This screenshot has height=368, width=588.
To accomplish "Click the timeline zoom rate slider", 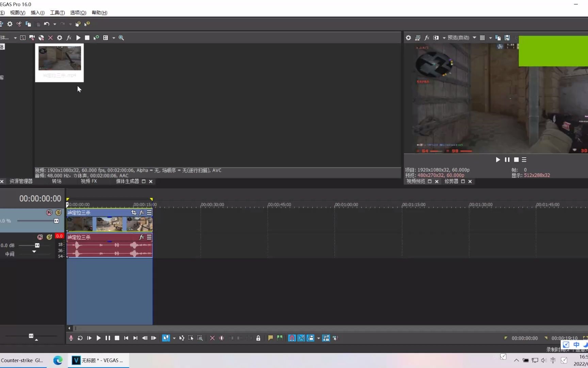I will click(x=31, y=336).
